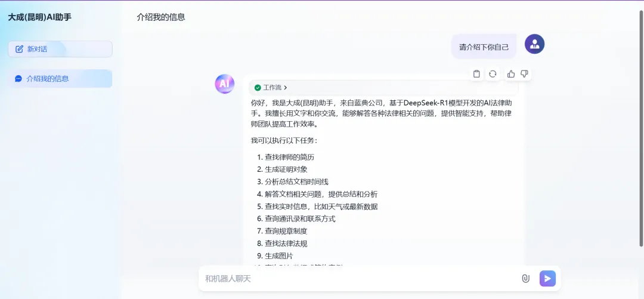The width and height of the screenshot is (644, 299).
Task: Click list item 查询规章制度
Action: coord(286,231)
